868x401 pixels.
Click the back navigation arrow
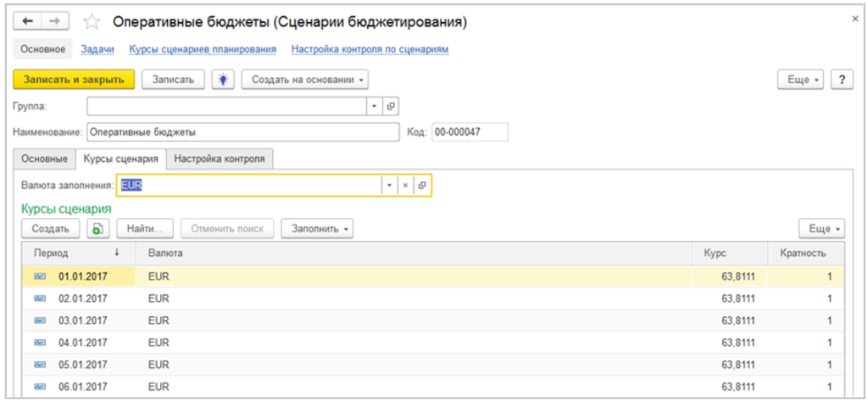tap(28, 20)
